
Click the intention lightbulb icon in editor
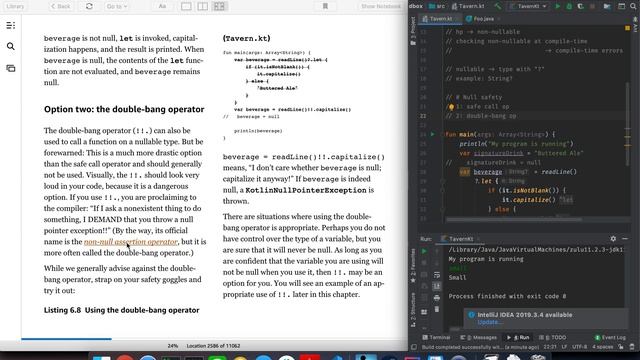(451, 107)
